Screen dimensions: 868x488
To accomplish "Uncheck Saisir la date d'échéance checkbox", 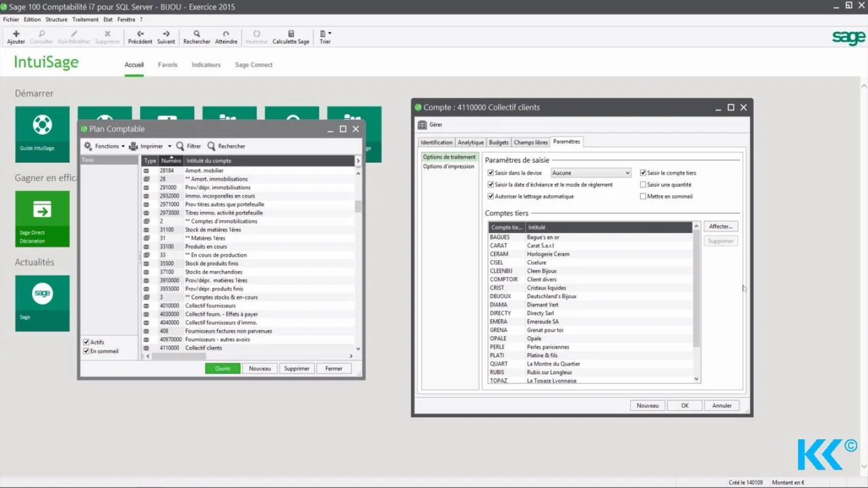I will [x=491, y=184].
